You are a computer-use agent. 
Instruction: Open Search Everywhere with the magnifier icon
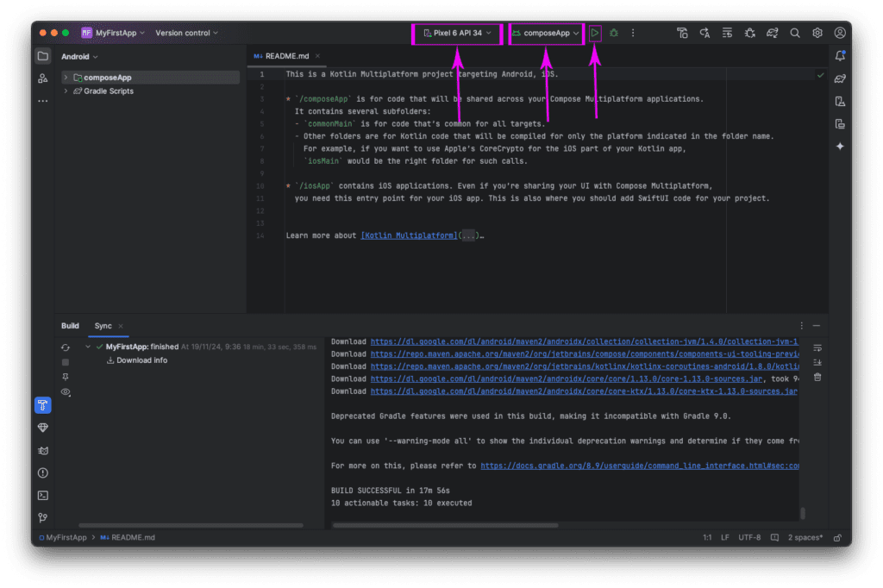point(795,33)
